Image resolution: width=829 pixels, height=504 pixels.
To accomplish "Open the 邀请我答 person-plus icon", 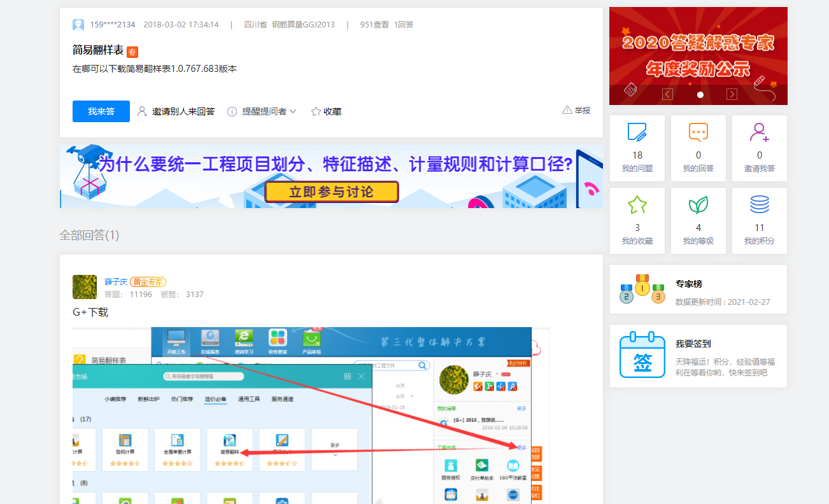I will point(760,132).
